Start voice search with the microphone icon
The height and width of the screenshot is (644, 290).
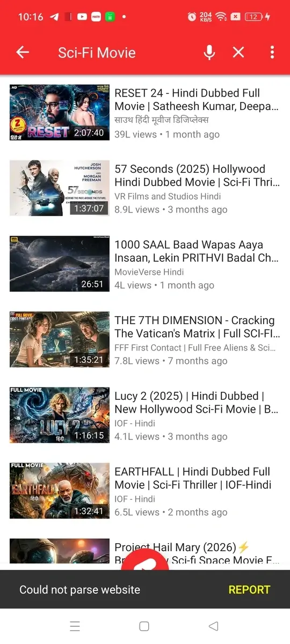(x=209, y=52)
